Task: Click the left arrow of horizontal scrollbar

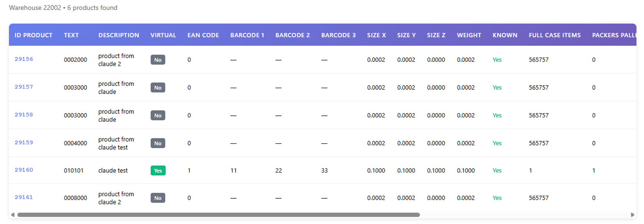Action: tap(13, 215)
